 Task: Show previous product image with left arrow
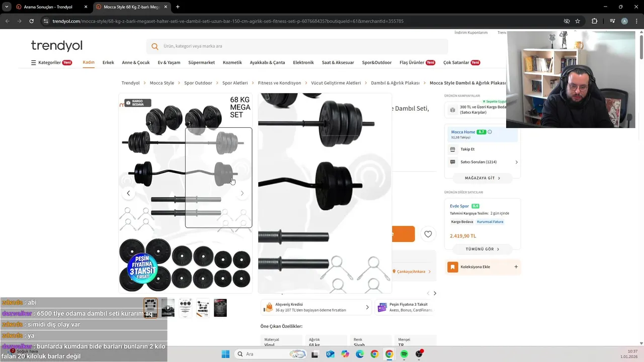(128, 193)
